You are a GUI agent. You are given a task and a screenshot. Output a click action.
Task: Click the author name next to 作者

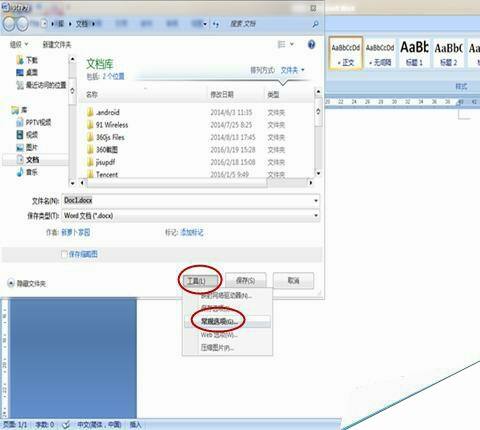coord(76,232)
